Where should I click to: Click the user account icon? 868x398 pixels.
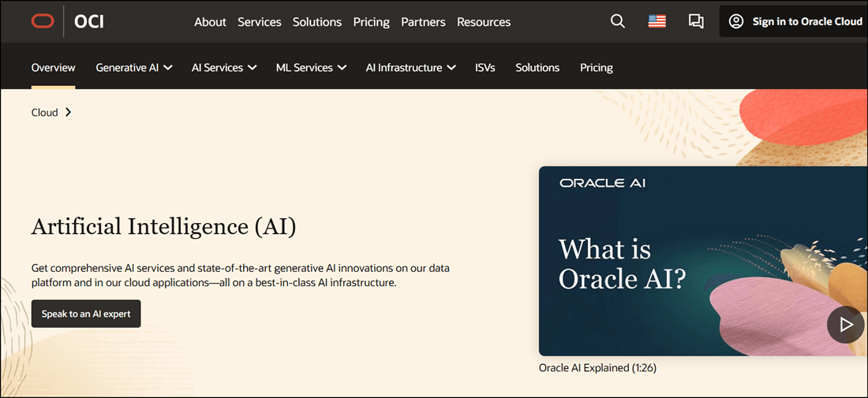(x=735, y=21)
